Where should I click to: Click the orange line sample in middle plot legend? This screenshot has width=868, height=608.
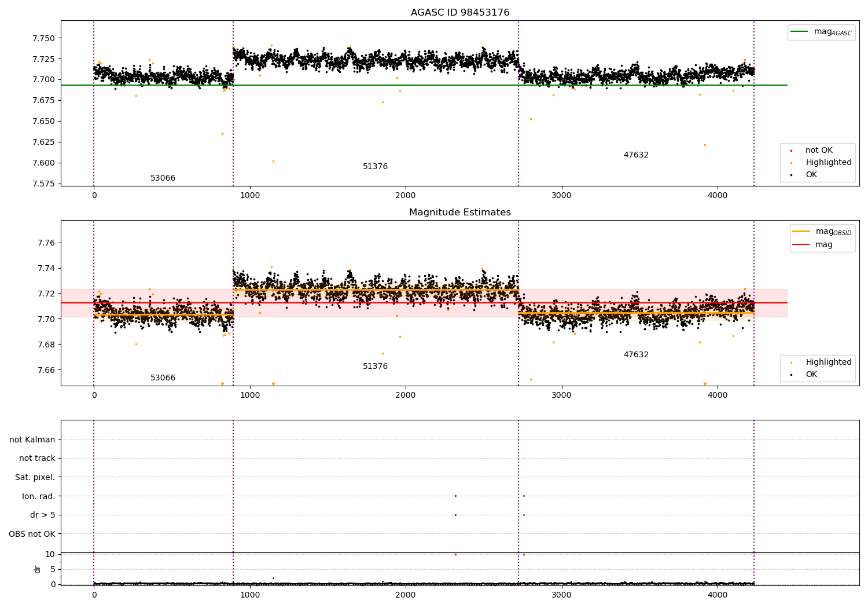pos(801,232)
